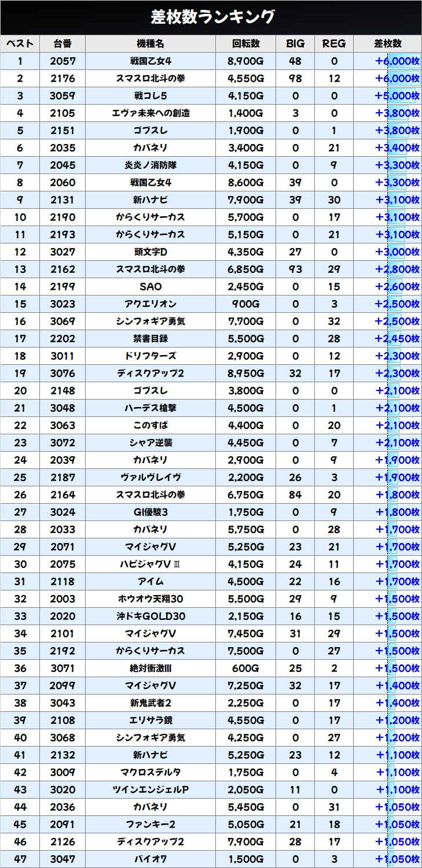The height and width of the screenshot is (868, 422).
Task: Click the 差枚数ランキング title banner
Action: (x=211, y=17)
